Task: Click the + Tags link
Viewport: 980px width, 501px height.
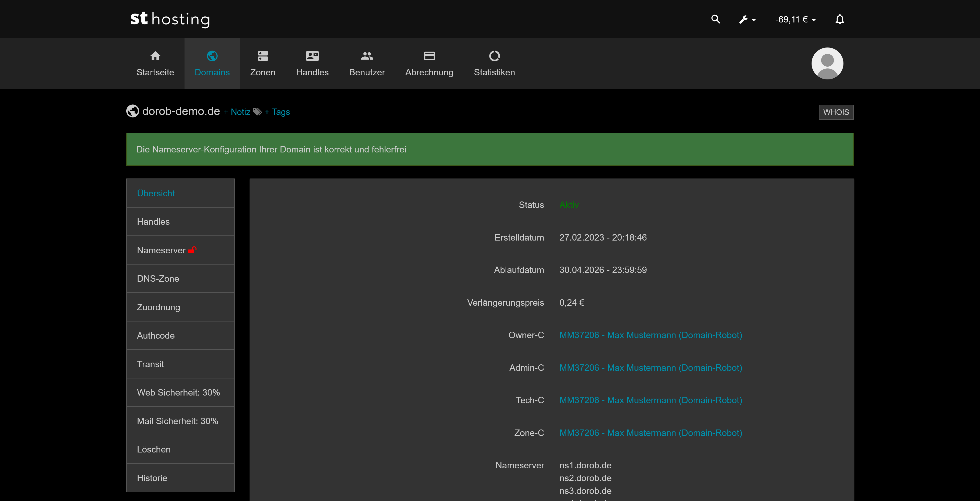Action: 277,112
